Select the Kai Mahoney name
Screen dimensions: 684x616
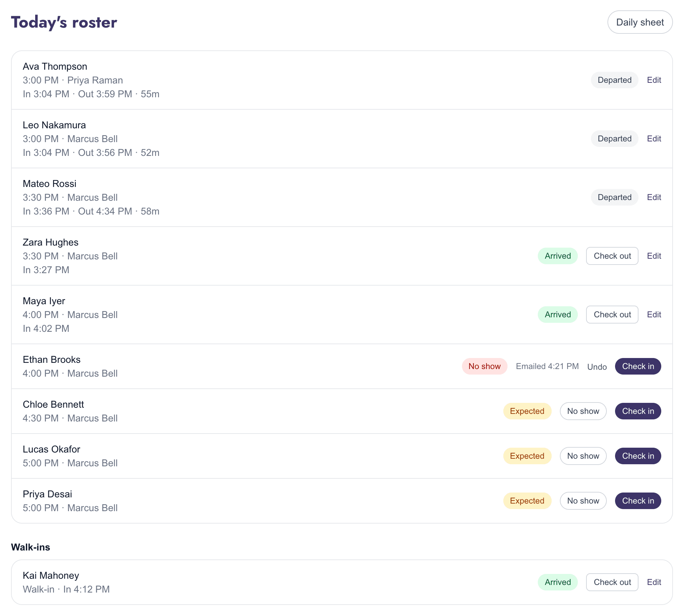point(51,575)
